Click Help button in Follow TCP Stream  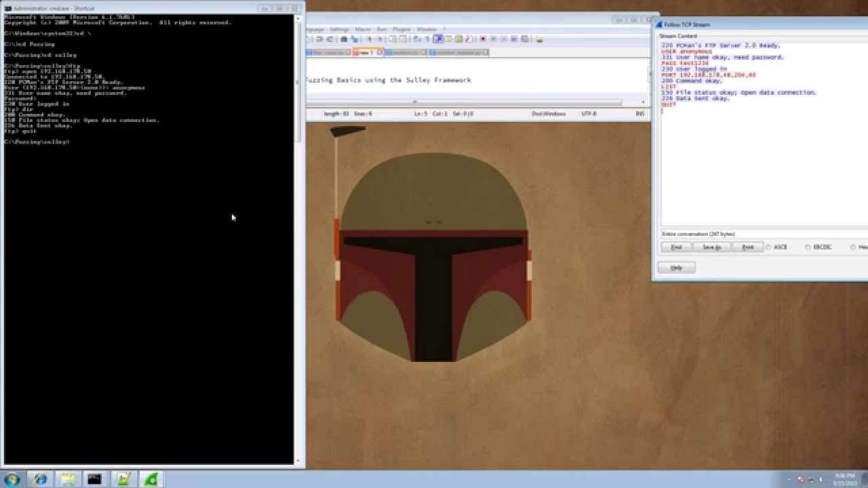676,268
